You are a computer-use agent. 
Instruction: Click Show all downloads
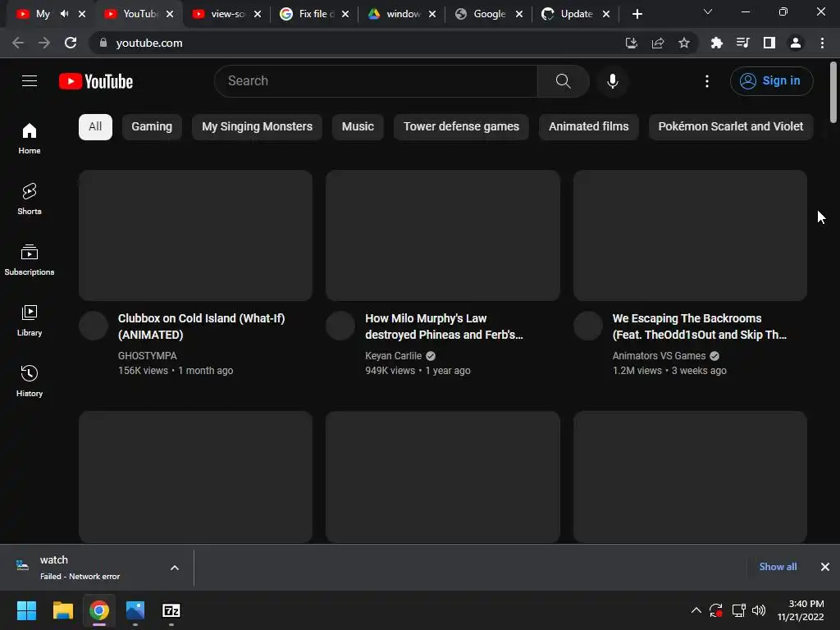pos(778,567)
